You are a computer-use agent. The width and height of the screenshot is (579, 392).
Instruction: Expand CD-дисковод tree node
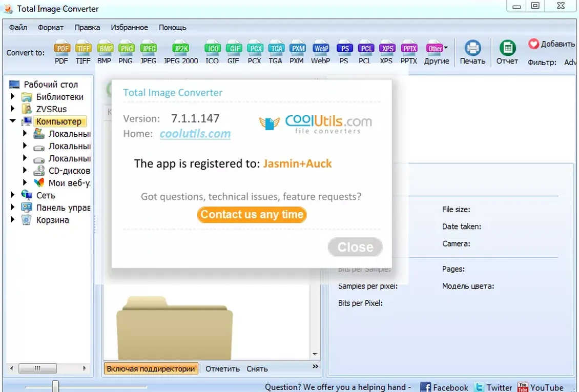tap(25, 171)
